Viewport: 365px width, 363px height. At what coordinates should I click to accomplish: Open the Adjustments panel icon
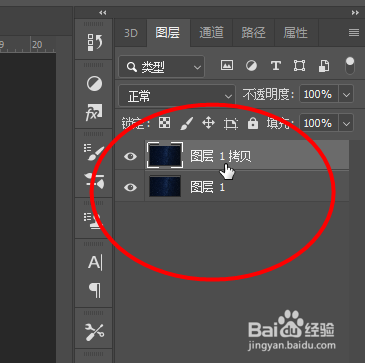point(94,83)
